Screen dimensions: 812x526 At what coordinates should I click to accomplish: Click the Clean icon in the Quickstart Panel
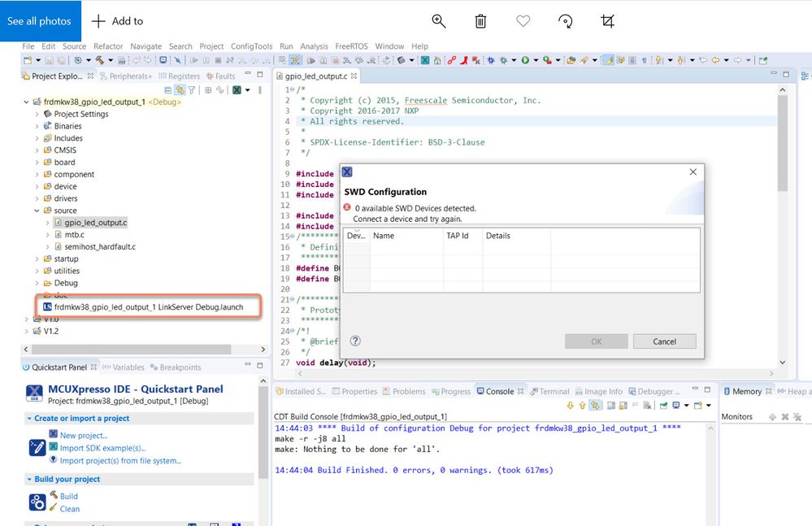coord(54,508)
